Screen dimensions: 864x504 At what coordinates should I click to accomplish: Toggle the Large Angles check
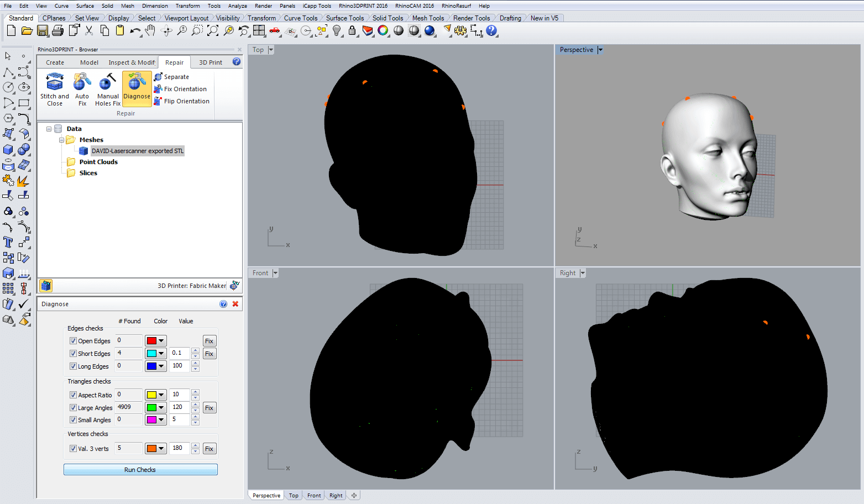tap(73, 408)
